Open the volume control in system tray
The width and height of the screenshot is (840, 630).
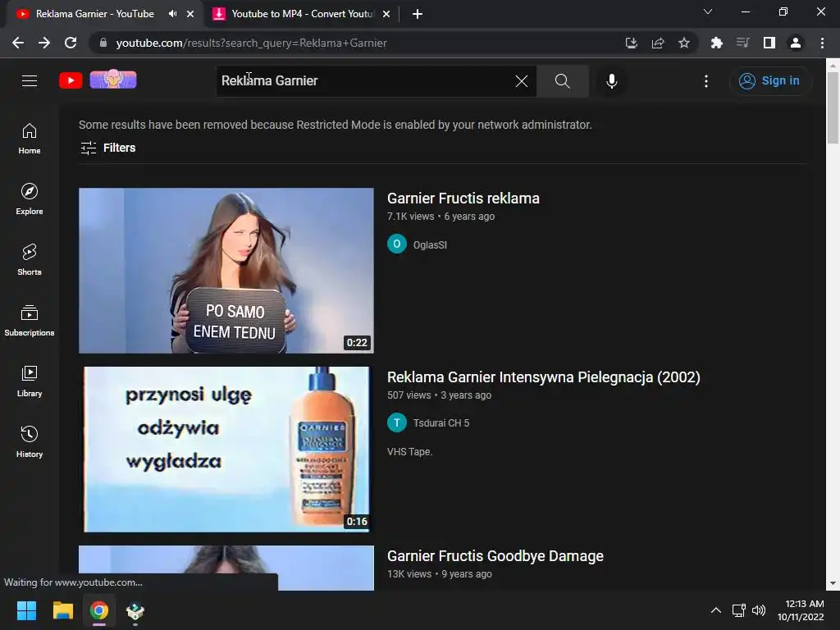point(759,610)
